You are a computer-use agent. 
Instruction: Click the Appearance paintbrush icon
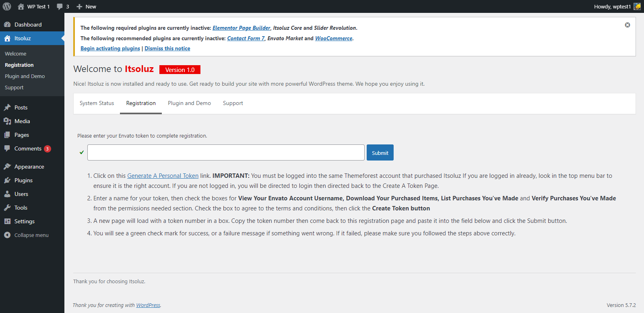[x=7, y=167]
